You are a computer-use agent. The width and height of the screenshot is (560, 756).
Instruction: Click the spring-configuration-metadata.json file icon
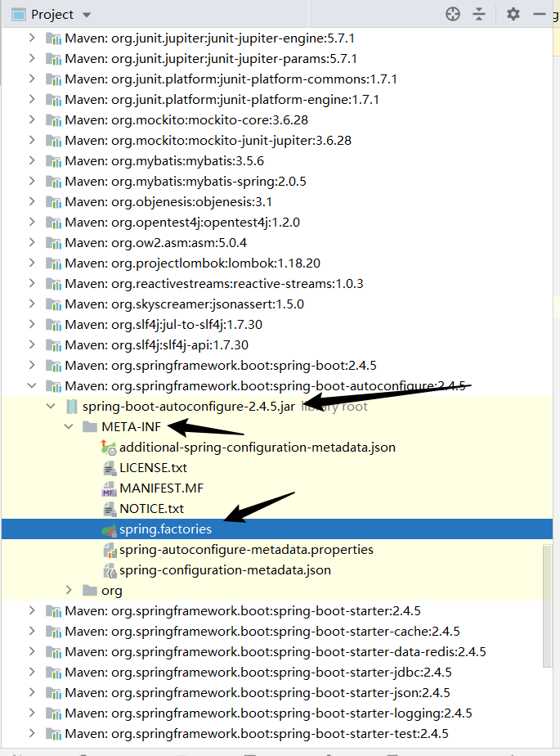[x=110, y=570]
